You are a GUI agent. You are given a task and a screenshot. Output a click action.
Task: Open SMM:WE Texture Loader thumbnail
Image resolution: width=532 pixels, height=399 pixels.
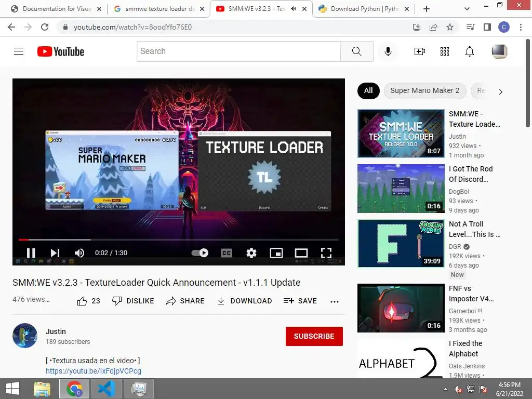pyautogui.click(x=401, y=134)
